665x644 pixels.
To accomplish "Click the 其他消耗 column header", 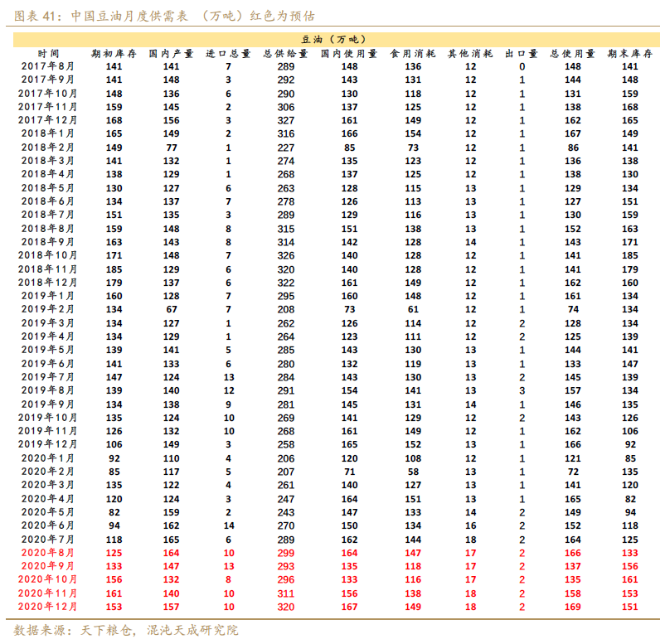I will point(470,54).
